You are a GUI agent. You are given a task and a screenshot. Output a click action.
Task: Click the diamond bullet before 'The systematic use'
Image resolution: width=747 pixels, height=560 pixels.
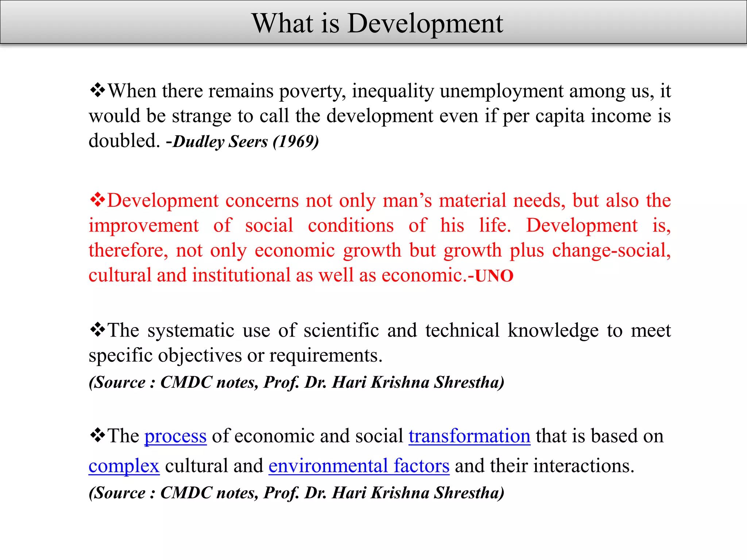97,330
